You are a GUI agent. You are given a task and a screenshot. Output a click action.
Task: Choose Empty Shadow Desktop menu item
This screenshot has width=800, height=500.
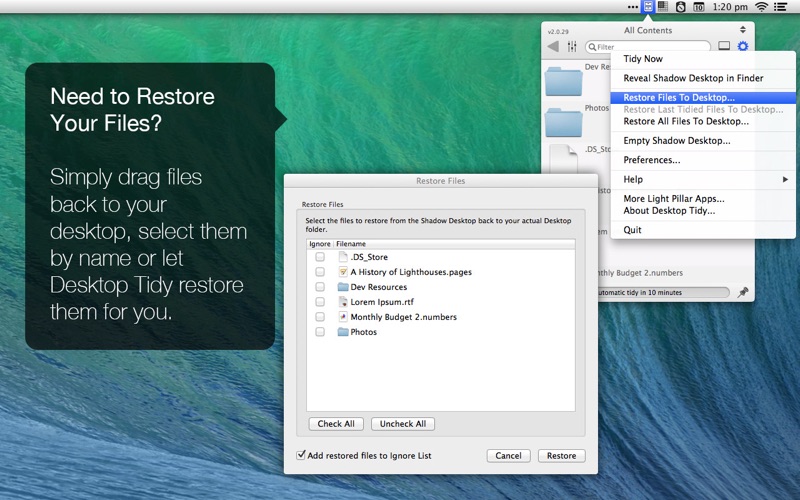pyautogui.click(x=703, y=141)
